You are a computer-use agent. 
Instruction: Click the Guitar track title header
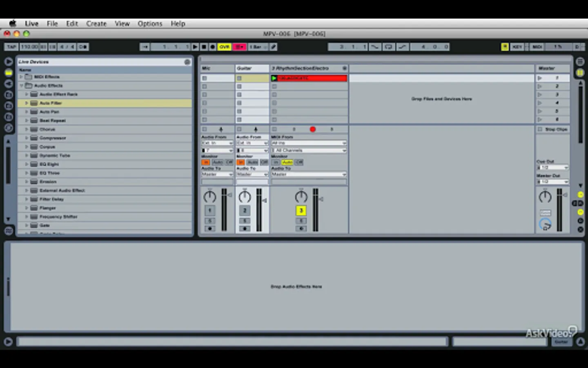pos(252,68)
